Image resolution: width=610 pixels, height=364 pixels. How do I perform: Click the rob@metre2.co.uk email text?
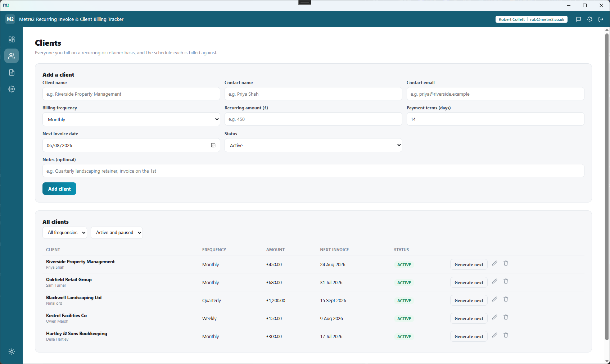547,19
